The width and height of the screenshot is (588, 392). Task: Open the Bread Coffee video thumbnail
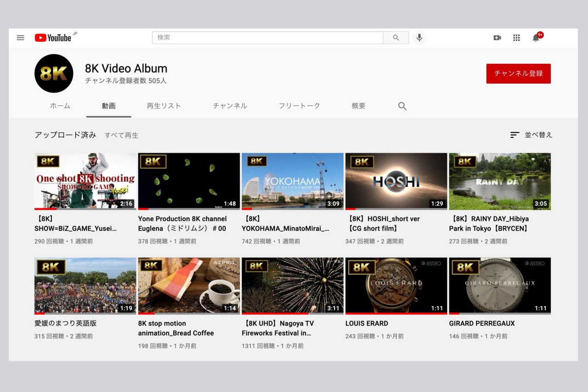click(189, 286)
